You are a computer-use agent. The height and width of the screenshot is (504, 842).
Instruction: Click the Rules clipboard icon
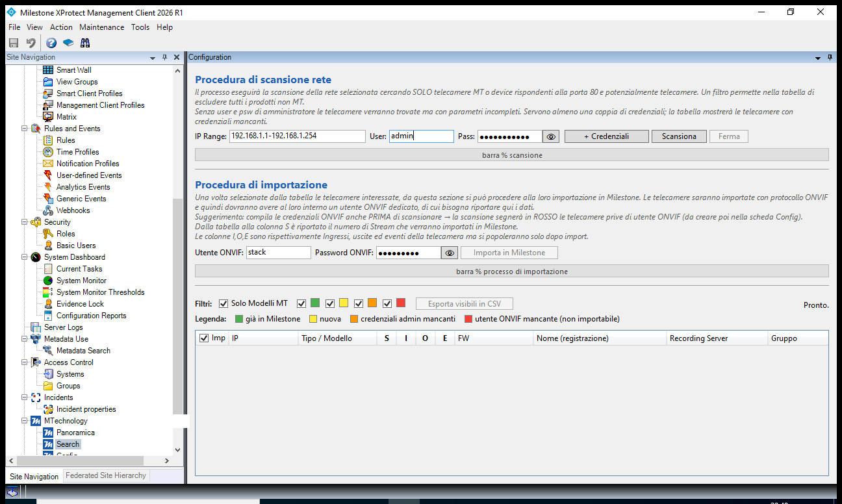pos(48,140)
